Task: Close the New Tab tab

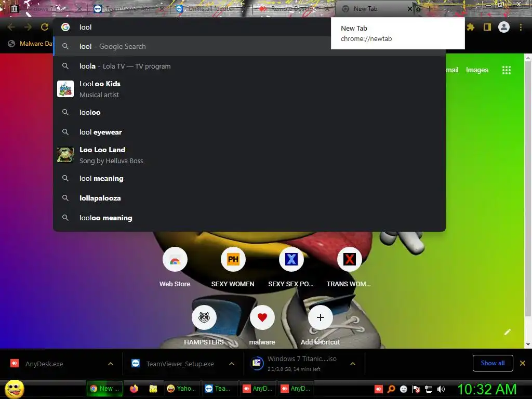Action: (x=410, y=9)
